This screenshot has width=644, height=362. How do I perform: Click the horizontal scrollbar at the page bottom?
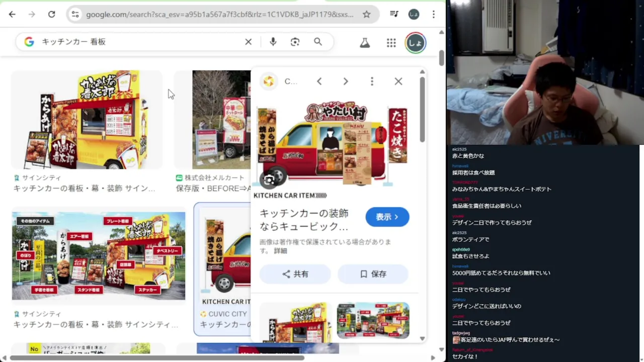156,358
